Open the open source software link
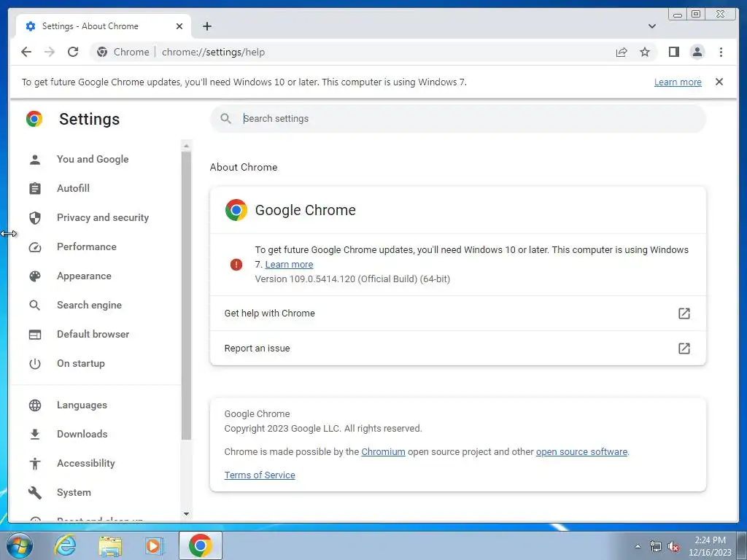 [581, 451]
